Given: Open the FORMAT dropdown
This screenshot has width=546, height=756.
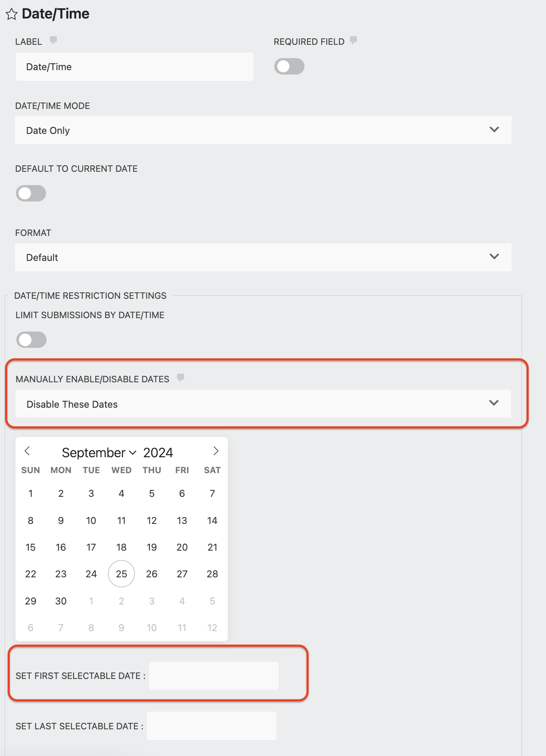Looking at the screenshot, I should coord(263,257).
